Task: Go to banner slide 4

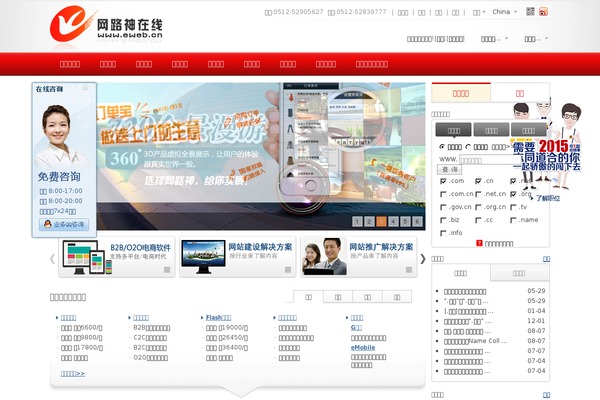Action: coord(393,221)
